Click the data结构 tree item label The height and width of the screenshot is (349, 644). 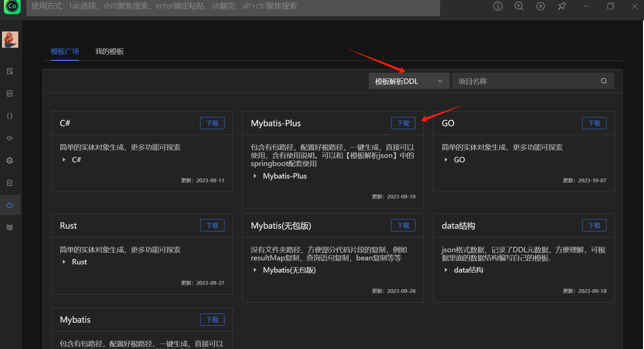[x=469, y=270]
